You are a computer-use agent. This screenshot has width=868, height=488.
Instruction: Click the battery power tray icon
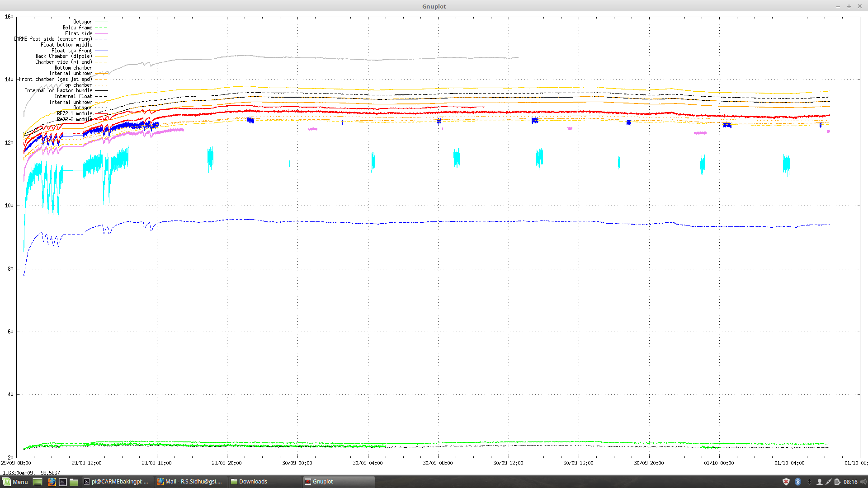837,482
